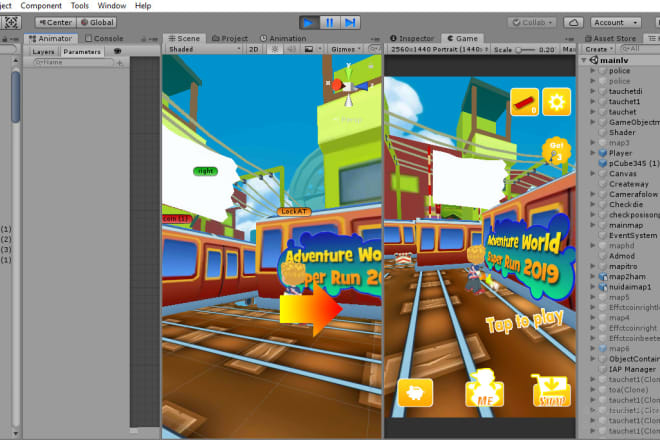Switch to the Animation tab

click(x=283, y=38)
